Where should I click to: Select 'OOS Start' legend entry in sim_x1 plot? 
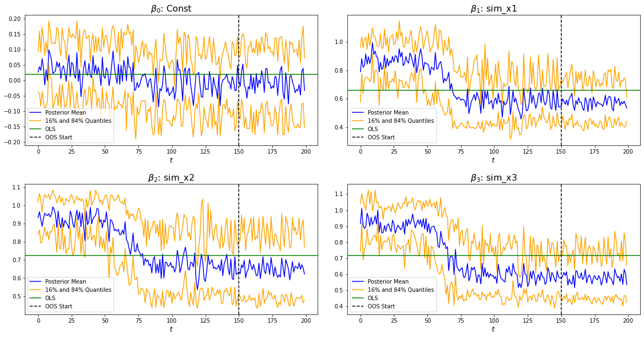pos(373,137)
